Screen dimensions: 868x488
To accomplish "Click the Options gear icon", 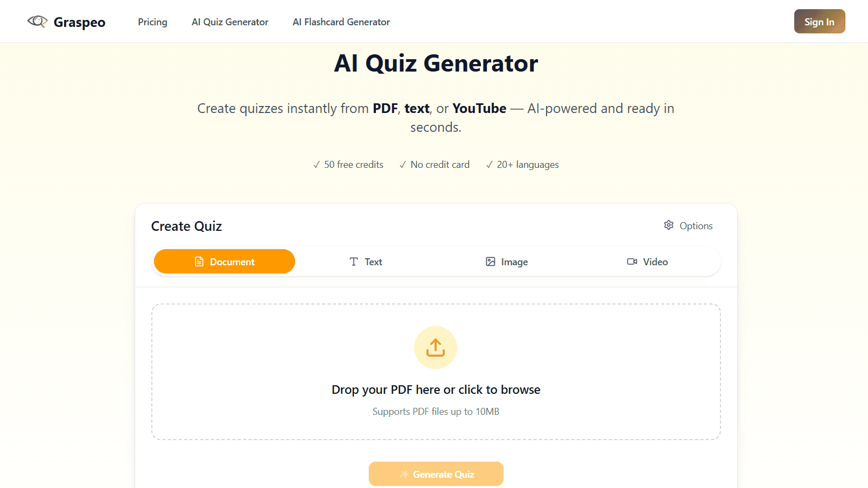I will click(669, 225).
